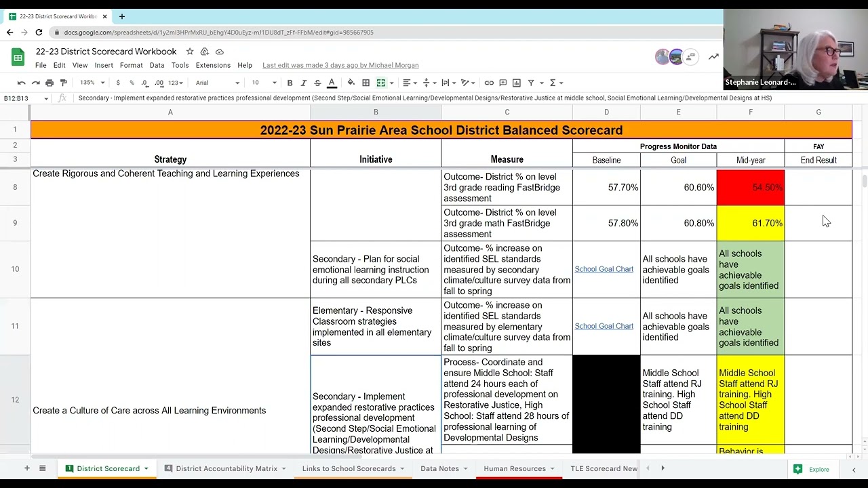
Task: Open the Borders tool
Action: (366, 83)
